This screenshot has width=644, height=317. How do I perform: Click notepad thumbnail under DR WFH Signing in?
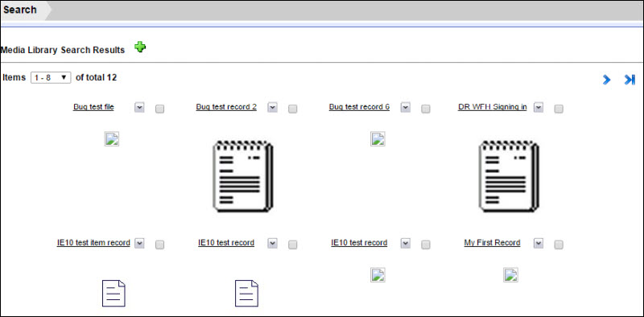point(509,175)
